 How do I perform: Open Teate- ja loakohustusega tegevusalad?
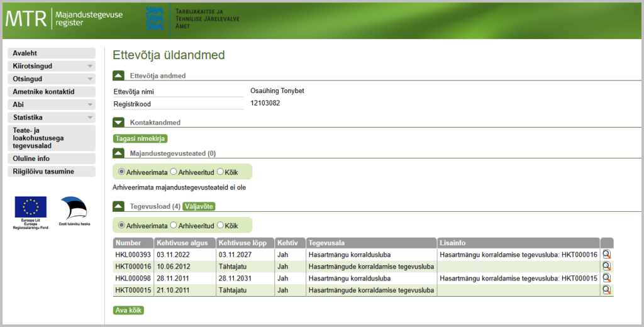click(52, 138)
